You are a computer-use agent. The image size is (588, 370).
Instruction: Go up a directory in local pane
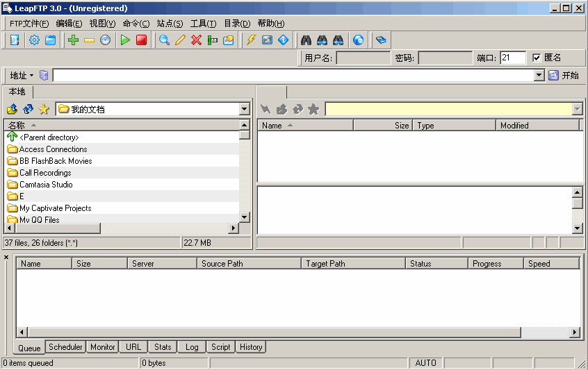(x=12, y=109)
